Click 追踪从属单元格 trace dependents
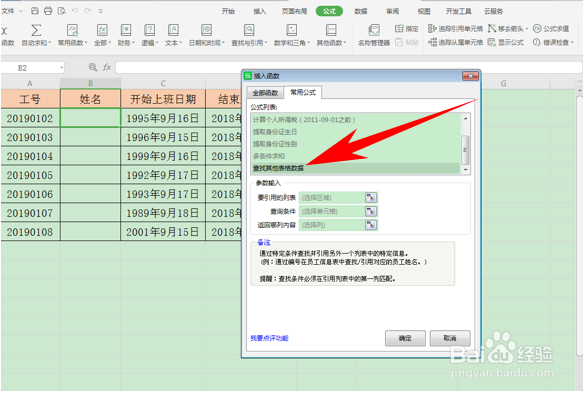 pyautogui.click(x=455, y=42)
